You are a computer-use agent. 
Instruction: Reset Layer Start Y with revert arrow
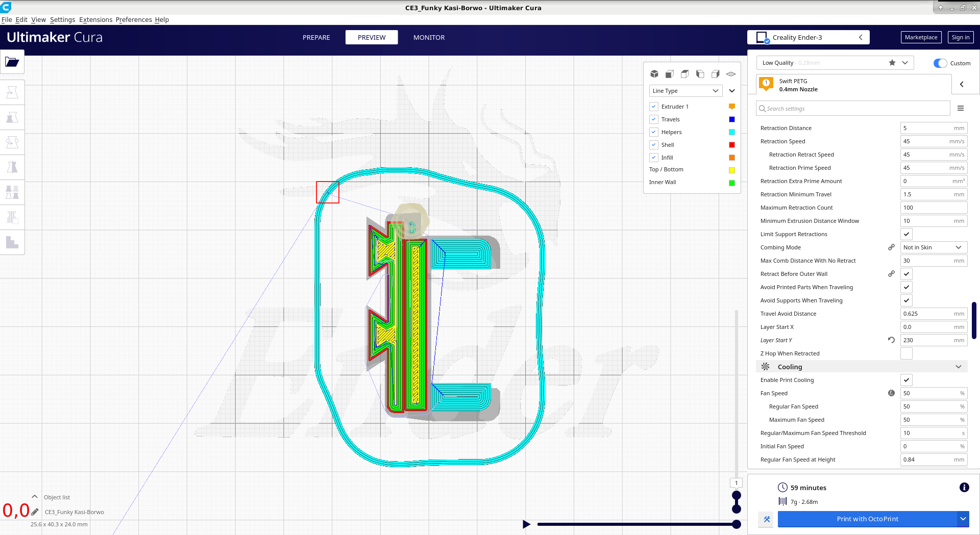pyautogui.click(x=891, y=340)
